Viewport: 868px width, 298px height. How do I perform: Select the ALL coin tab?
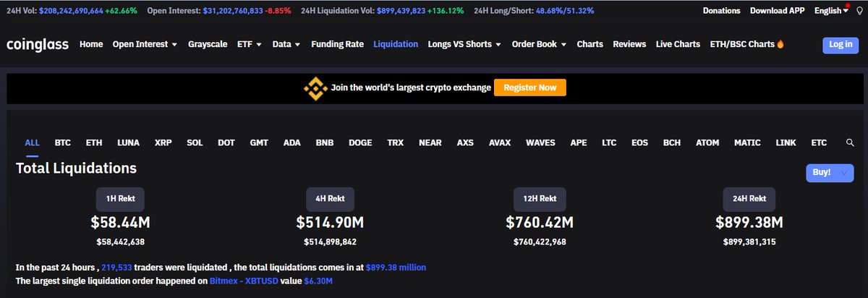point(32,143)
